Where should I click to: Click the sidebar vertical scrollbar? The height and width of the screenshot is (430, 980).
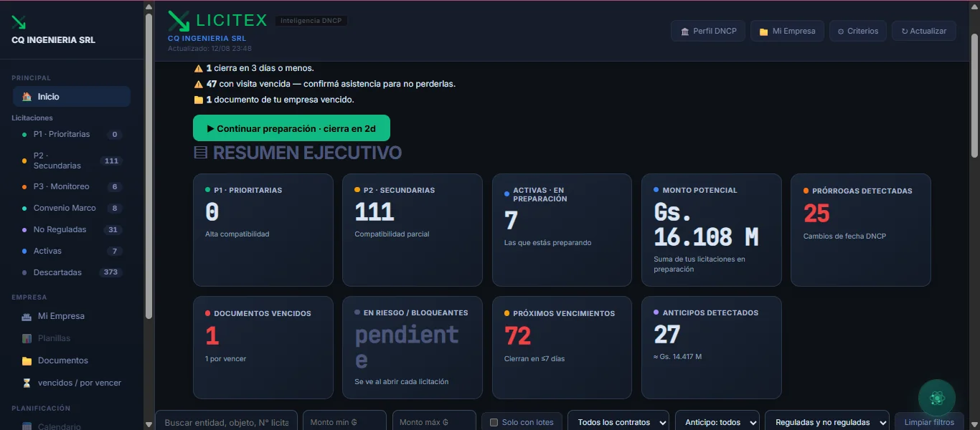(x=149, y=165)
